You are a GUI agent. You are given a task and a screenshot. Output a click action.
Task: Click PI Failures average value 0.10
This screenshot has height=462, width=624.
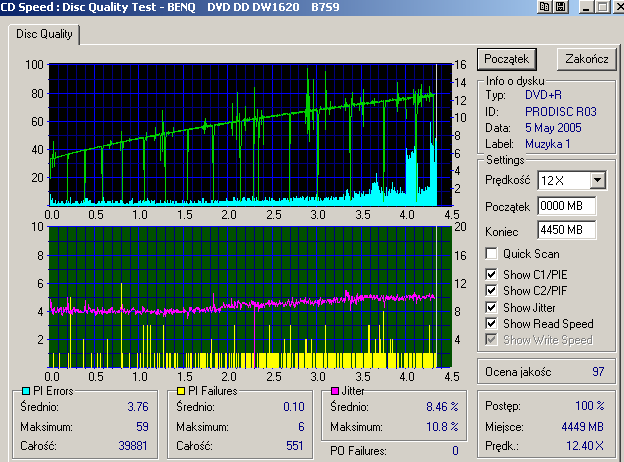[294, 407]
